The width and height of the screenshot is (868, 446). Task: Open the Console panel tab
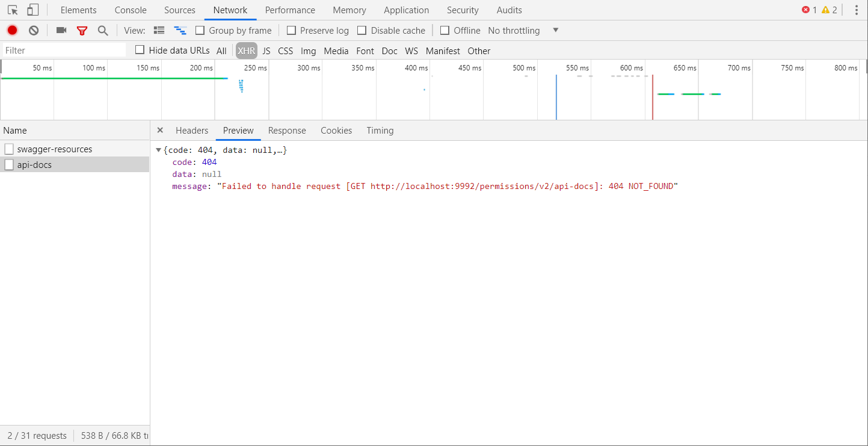pyautogui.click(x=131, y=10)
